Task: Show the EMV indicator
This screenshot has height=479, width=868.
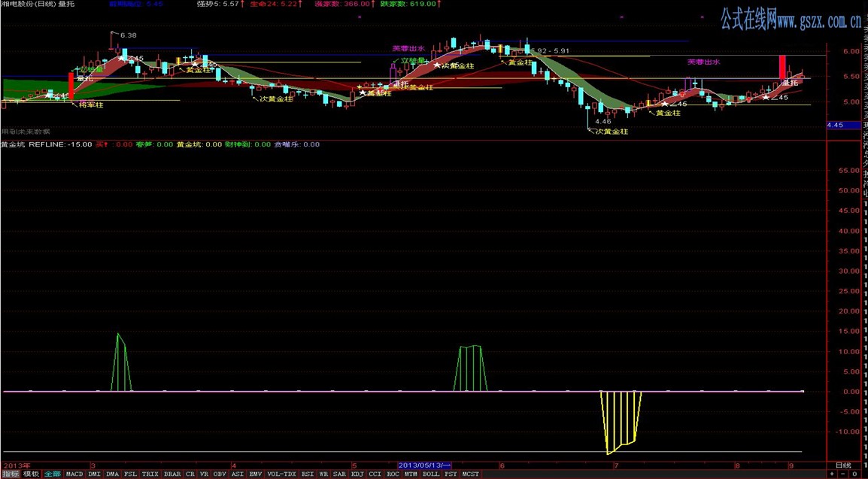Action: tap(255, 474)
